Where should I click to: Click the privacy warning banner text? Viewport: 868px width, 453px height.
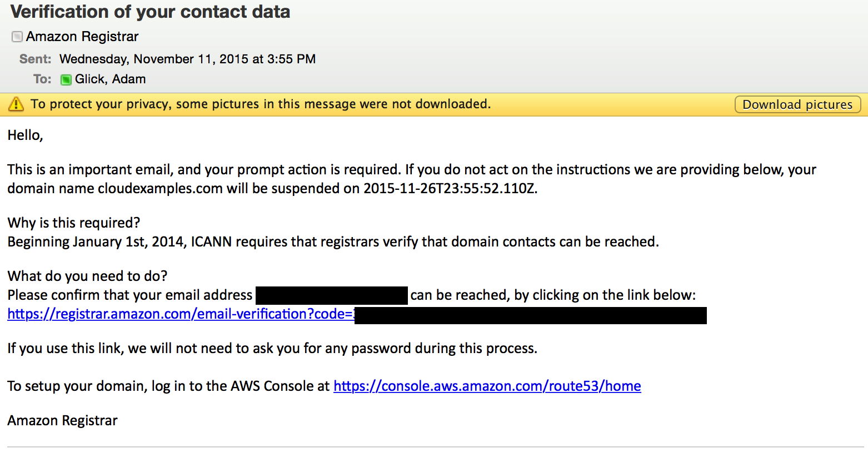(x=261, y=104)
